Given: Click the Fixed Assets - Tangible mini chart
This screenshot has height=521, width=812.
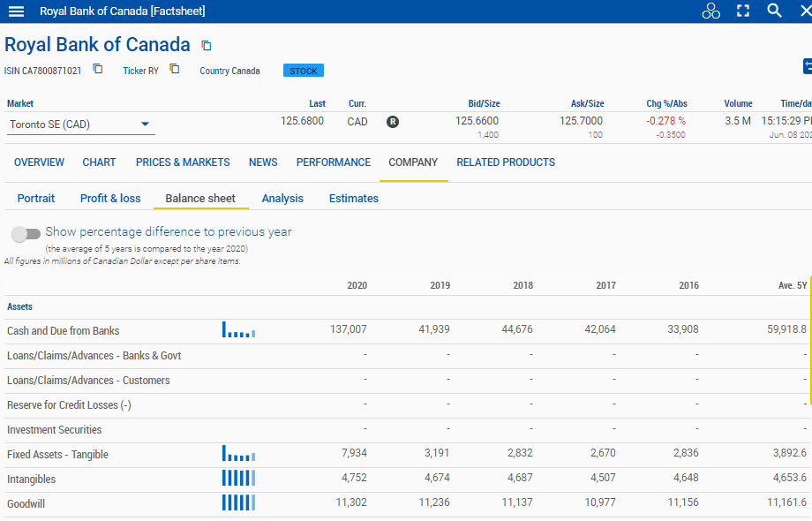Looking at the screenshot, I should 238,453.
